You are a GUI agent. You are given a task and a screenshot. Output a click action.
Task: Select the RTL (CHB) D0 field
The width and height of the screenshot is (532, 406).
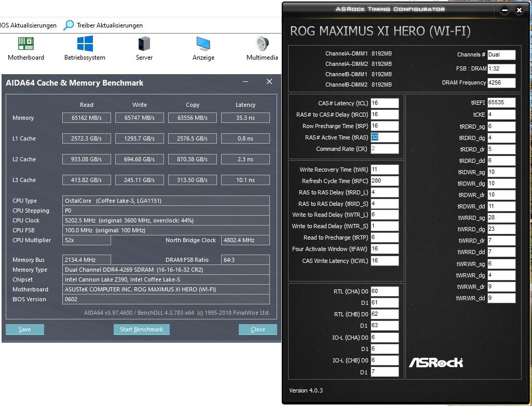(385, 314)
